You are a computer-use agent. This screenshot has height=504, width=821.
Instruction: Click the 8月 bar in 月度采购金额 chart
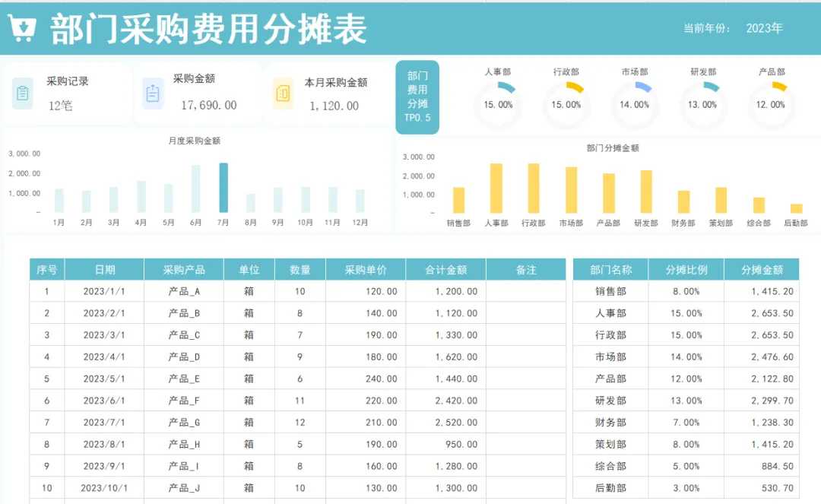point(251,203)
